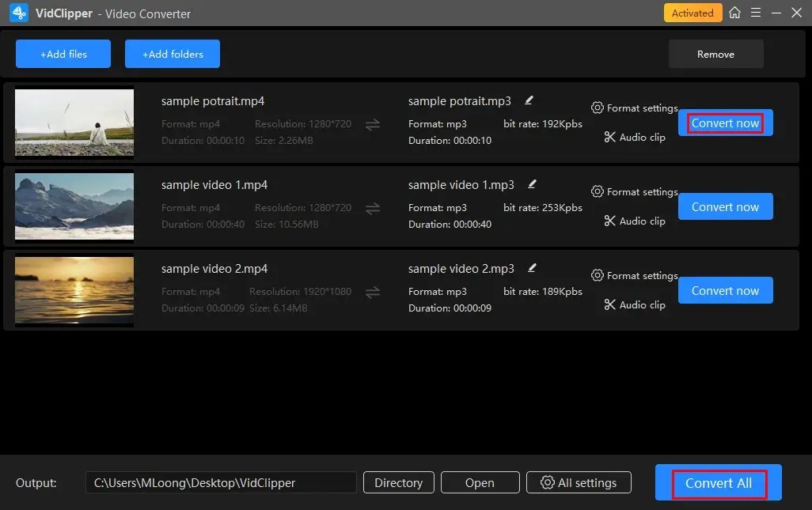Image resolution: width=812 pixels, height=510 pixels.
Task: Open Format settings for sample video 1
Action: (x=635, y=191)
